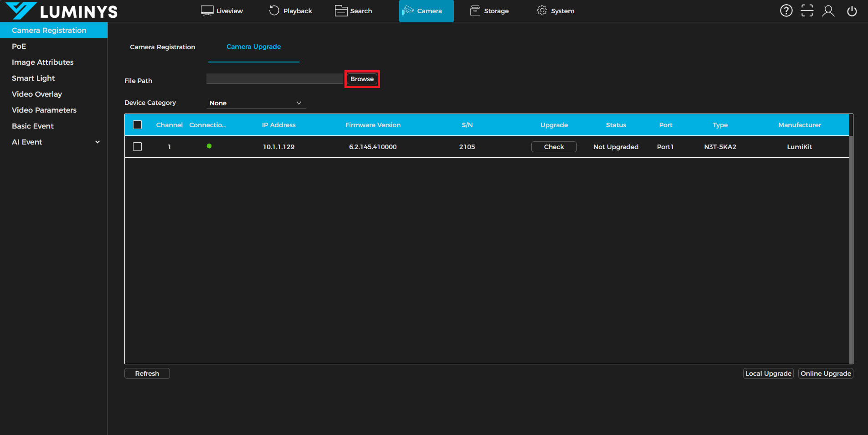868x435 pixels.
Task: Open the Search menu item
Action: [x=354, y=11]
